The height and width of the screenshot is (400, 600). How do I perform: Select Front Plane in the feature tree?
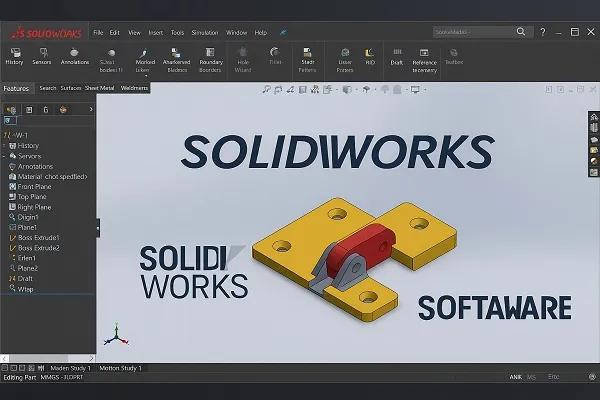pos(30,187)
